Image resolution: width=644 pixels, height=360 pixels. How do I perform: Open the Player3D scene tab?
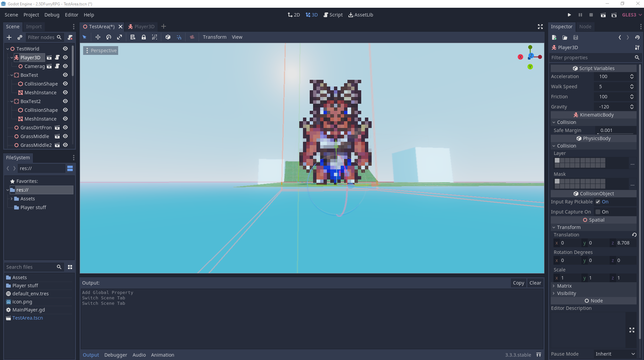(x=141, y=27)
